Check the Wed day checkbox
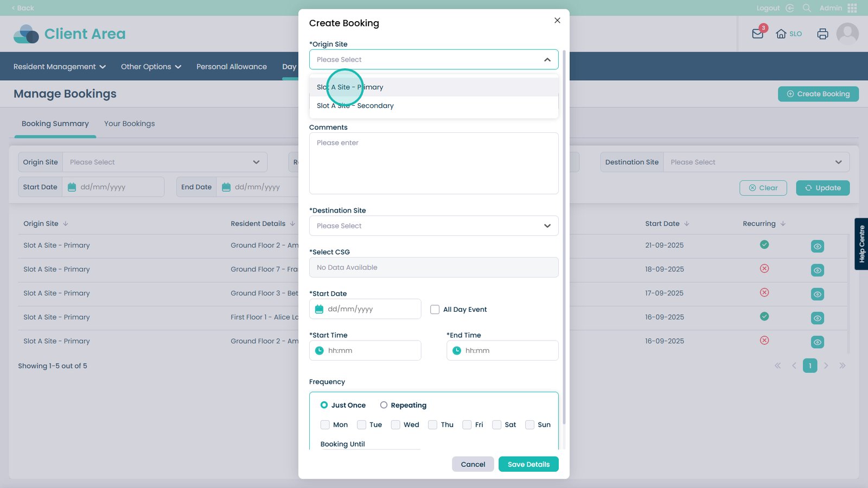868x488 pixels. click(395, 425)
